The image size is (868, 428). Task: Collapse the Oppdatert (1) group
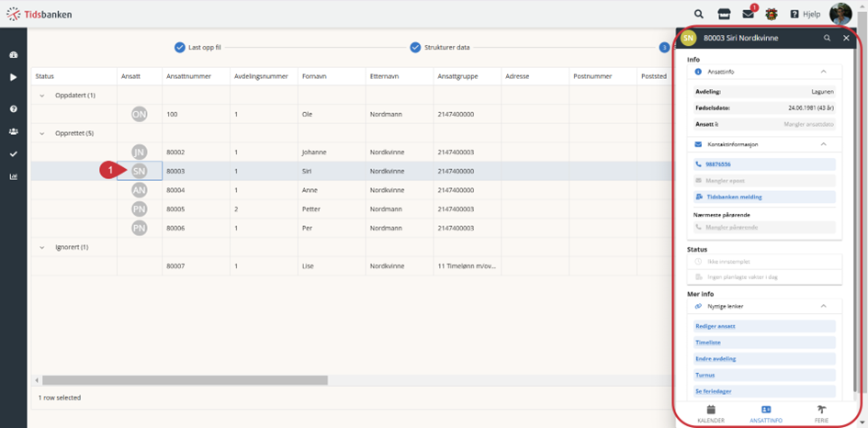[x=41, y=96]
